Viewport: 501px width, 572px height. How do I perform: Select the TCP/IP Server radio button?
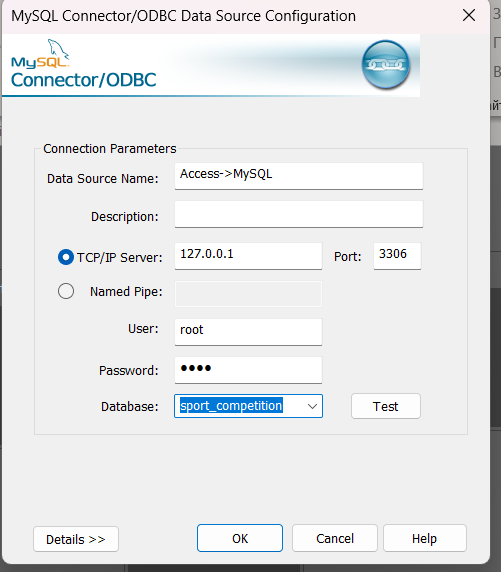(x=66, y=257)
